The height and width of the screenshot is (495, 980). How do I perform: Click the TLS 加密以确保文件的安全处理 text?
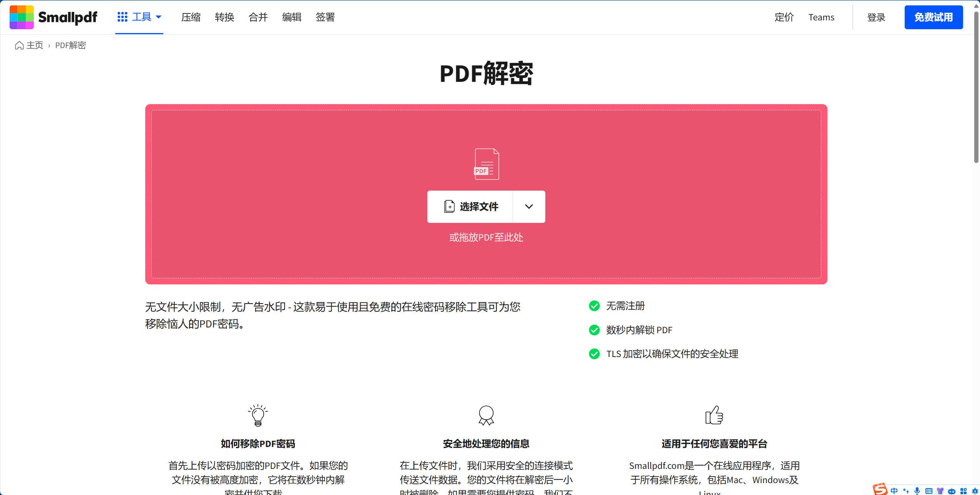tap(672, 354)
